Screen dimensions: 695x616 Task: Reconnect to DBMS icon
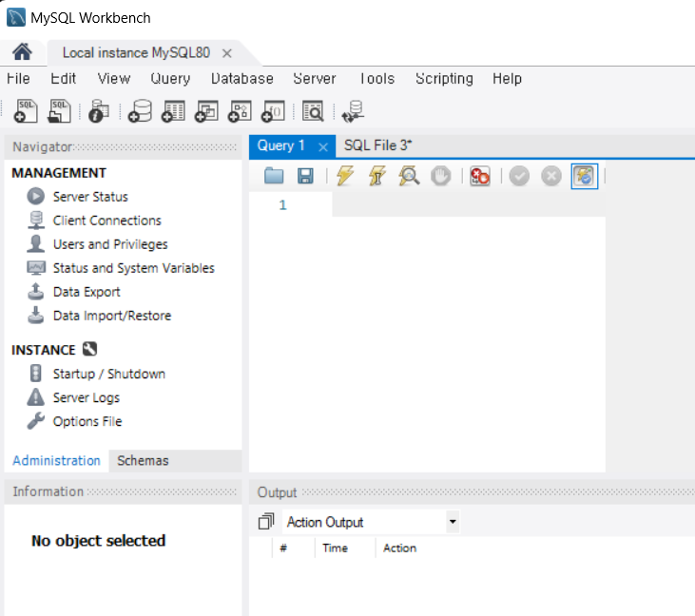[x=354, y=111]
